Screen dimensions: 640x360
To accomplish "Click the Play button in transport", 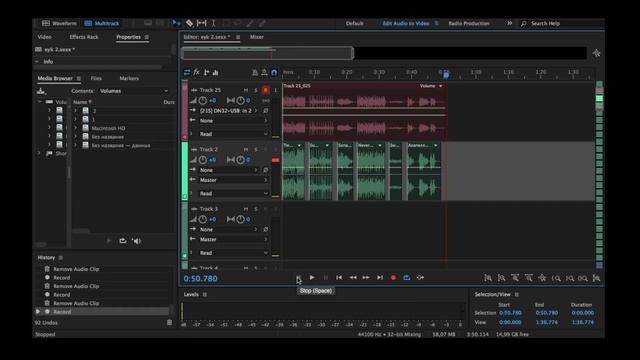I will tap(312, 278).
